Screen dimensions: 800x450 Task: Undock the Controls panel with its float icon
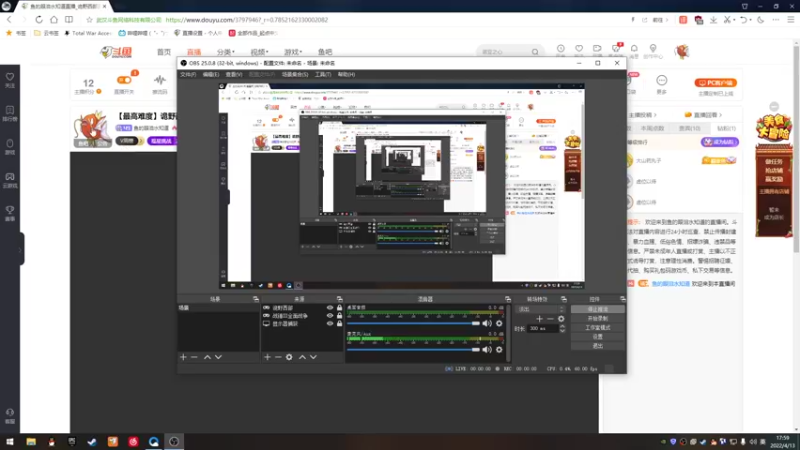(622, 299)
